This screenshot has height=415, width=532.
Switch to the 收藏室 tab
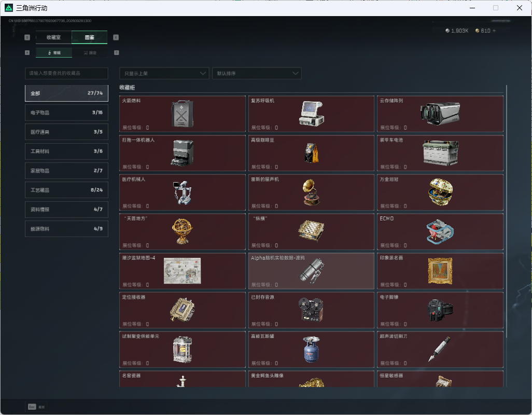53,37
